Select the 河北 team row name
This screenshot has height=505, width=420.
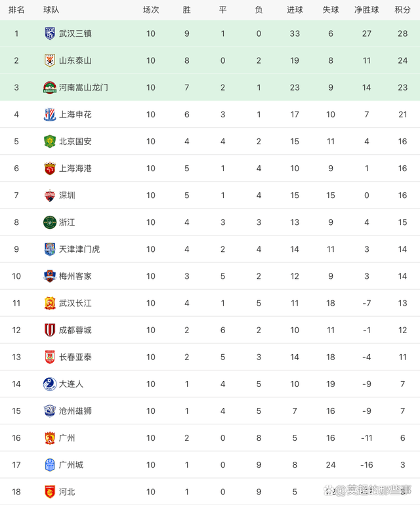tap(67, 492)
